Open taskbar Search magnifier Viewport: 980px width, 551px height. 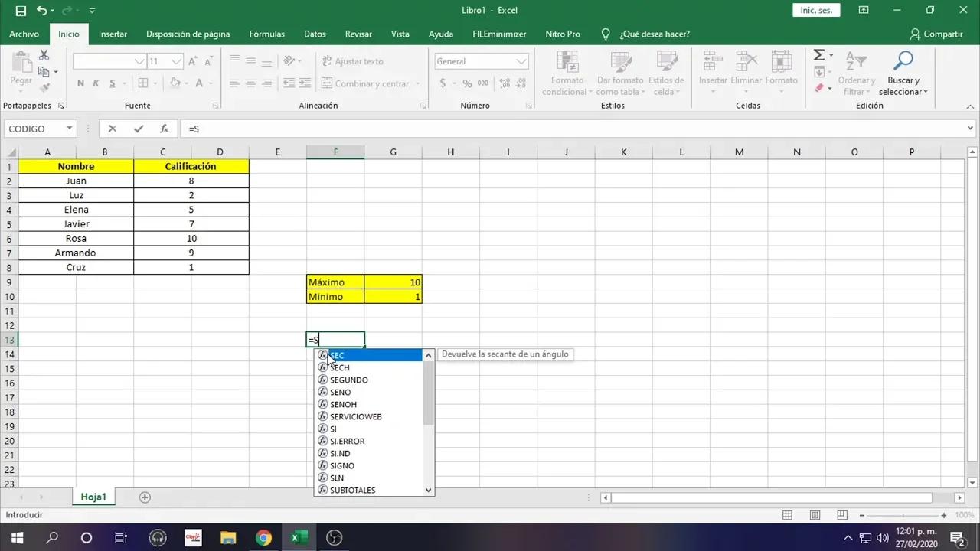52,537
